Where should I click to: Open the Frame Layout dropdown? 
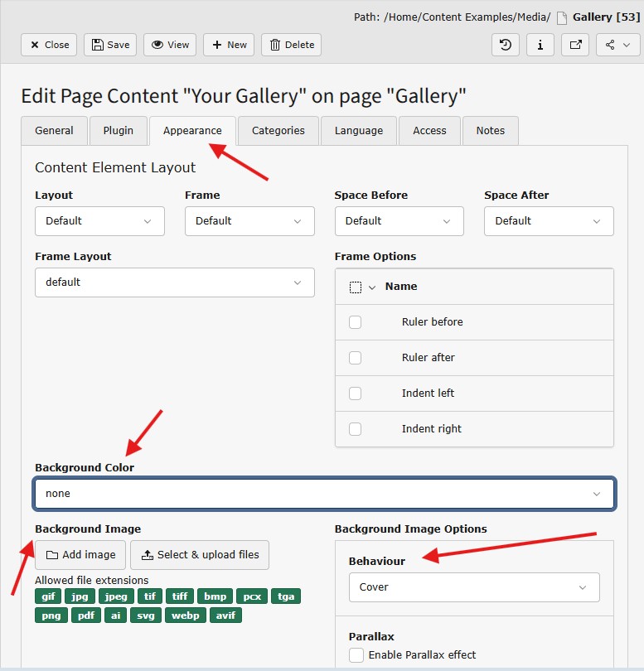174,282
